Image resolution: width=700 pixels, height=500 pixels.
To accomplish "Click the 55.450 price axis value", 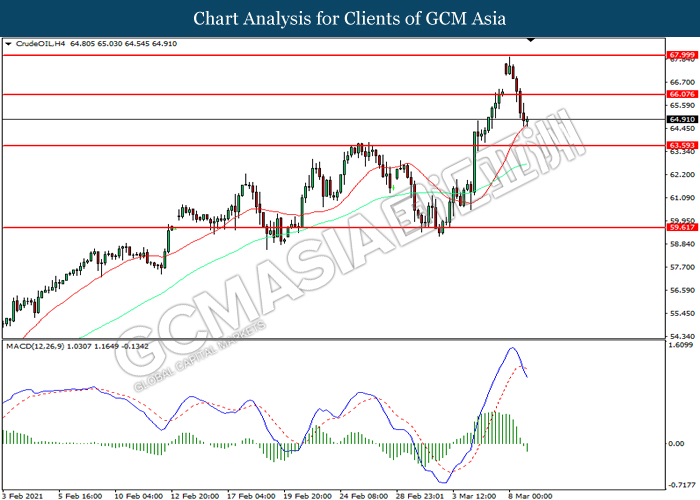I will point(682,313).
